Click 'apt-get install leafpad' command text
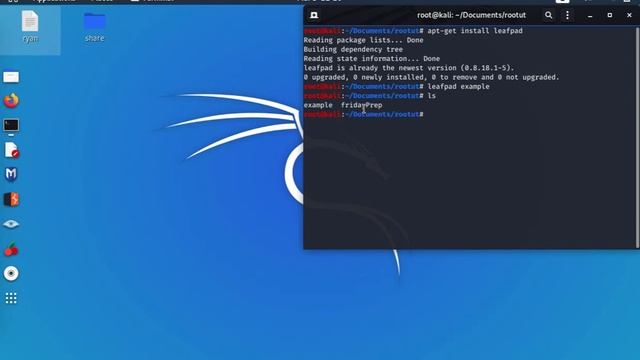Image resolution: width=640 pixels, height=360 pixels. click(x=475, y=31)
